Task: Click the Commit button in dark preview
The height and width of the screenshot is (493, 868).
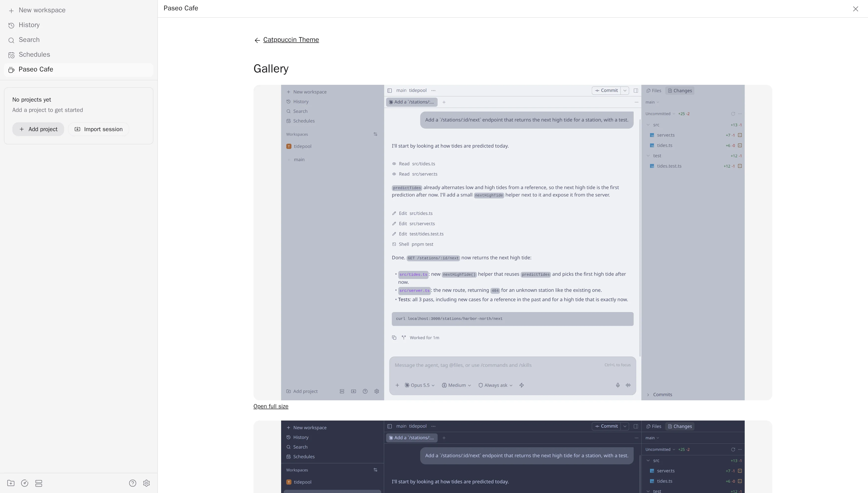Action: 606,426
